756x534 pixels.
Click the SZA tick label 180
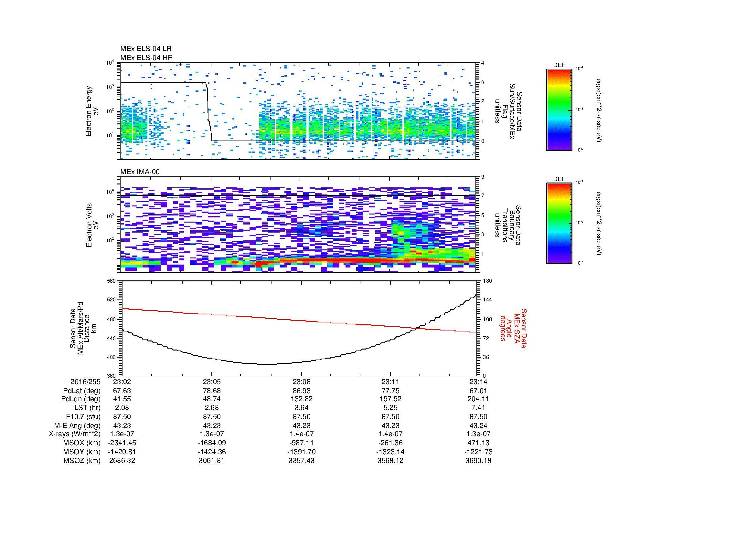[488, 281]
